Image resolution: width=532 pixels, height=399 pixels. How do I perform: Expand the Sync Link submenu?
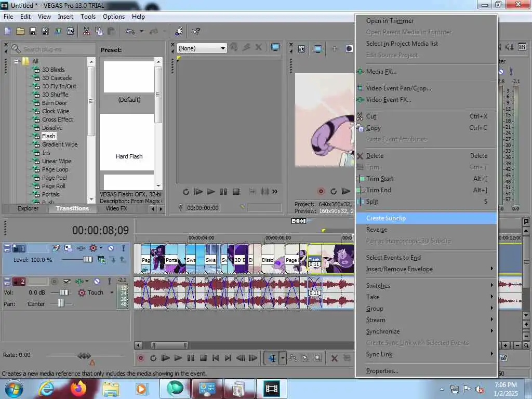(x=426, y=354)
